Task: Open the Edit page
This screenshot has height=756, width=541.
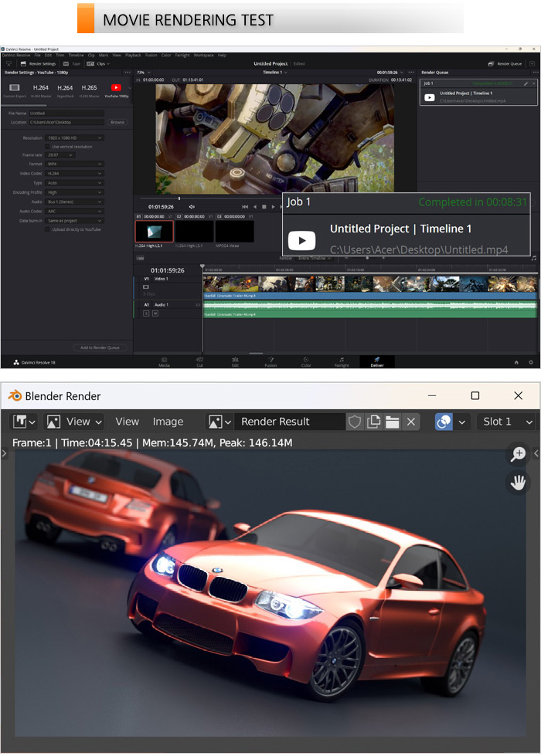Action: [x=235, y=362]
